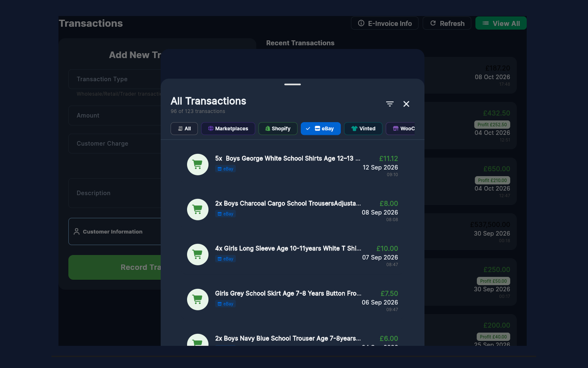
Task: Click the £7.50 amount
Action: click(389, 293)
